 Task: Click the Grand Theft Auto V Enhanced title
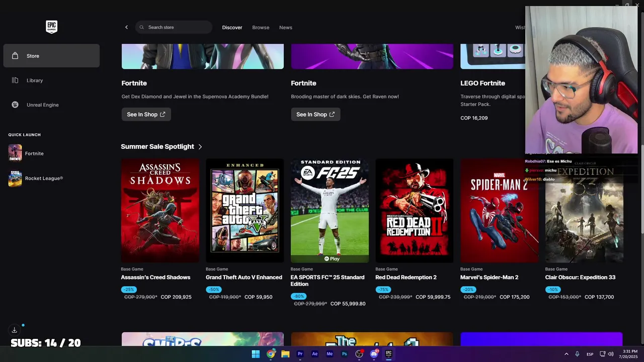(x=244, y=278)
